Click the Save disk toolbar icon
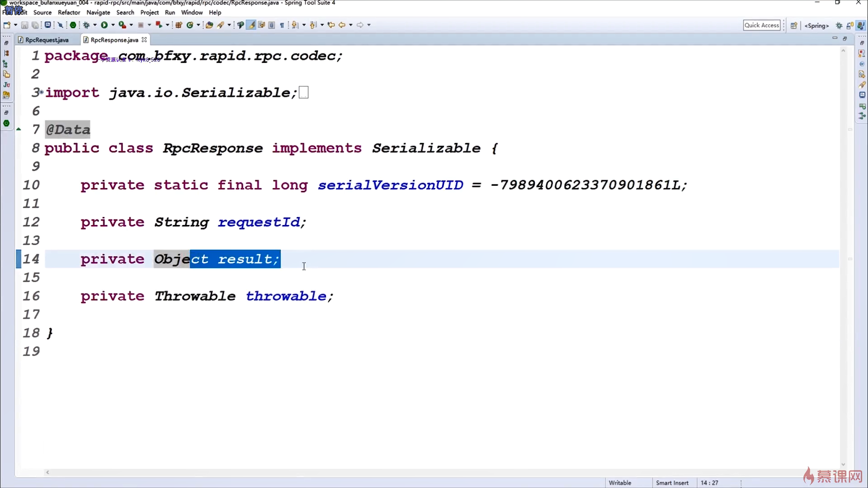Screen dimensions: 868x488 (24, 25)
